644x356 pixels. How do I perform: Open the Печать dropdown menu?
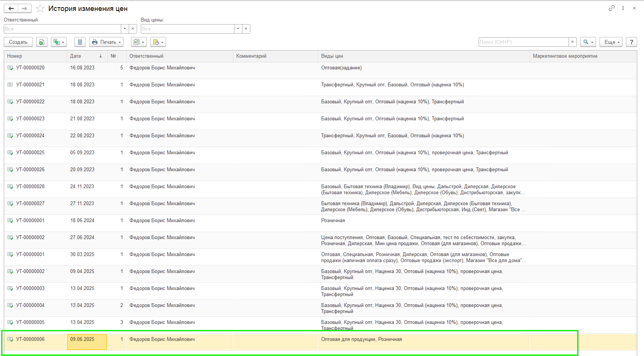[106, 42]
